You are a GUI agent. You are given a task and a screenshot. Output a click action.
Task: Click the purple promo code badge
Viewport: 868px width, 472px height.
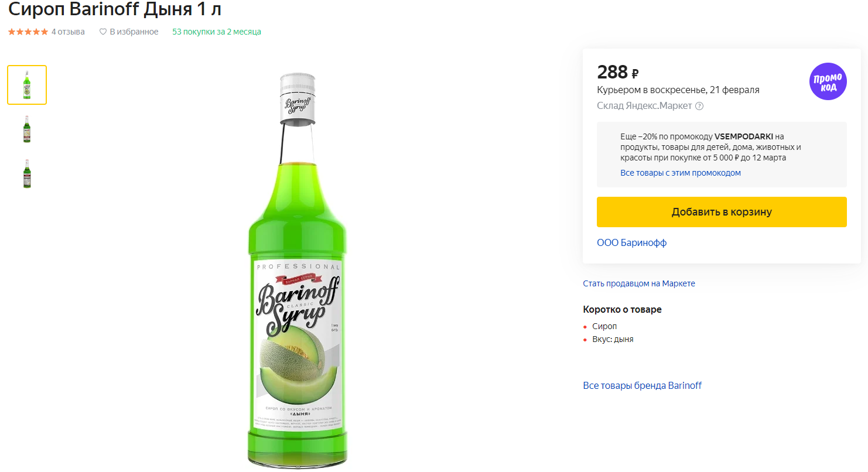coord(828,81)
